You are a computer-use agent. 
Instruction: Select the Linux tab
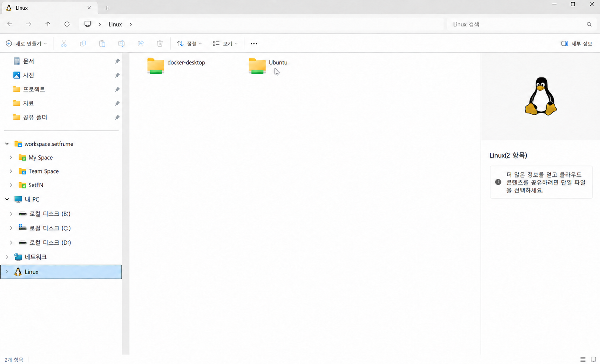pos(49,8)
